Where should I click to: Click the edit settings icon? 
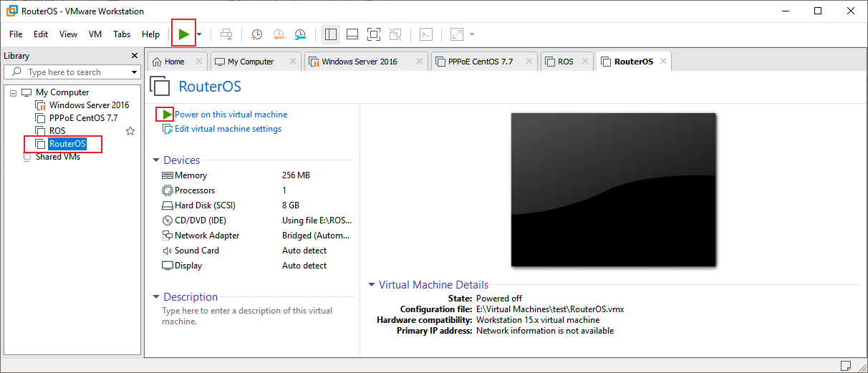(x=168, y=129)
